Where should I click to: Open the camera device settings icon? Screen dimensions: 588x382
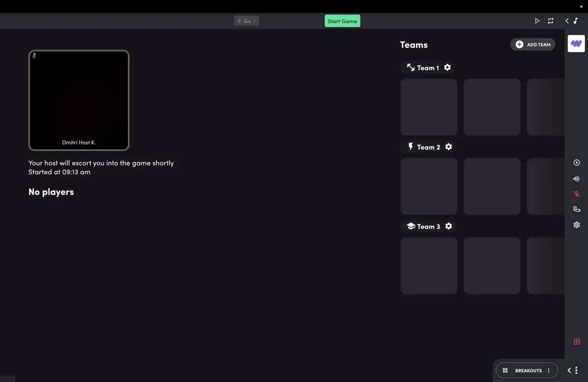577,209
